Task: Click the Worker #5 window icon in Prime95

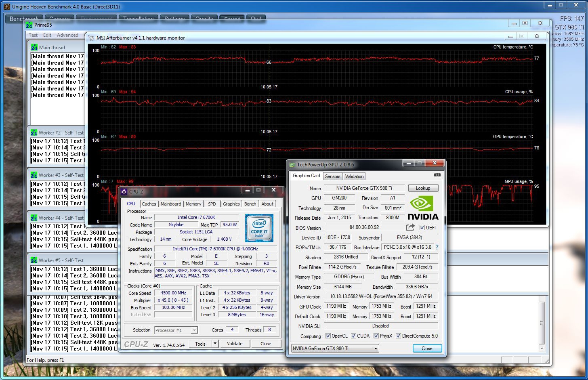Action: click(34, 260)
